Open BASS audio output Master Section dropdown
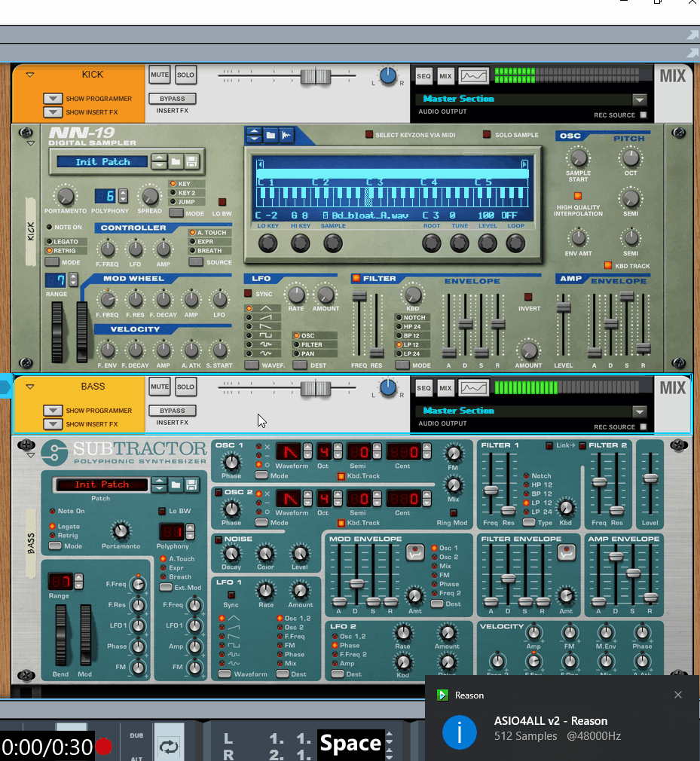The image size is (700, 761). click(x=639, y=411)
